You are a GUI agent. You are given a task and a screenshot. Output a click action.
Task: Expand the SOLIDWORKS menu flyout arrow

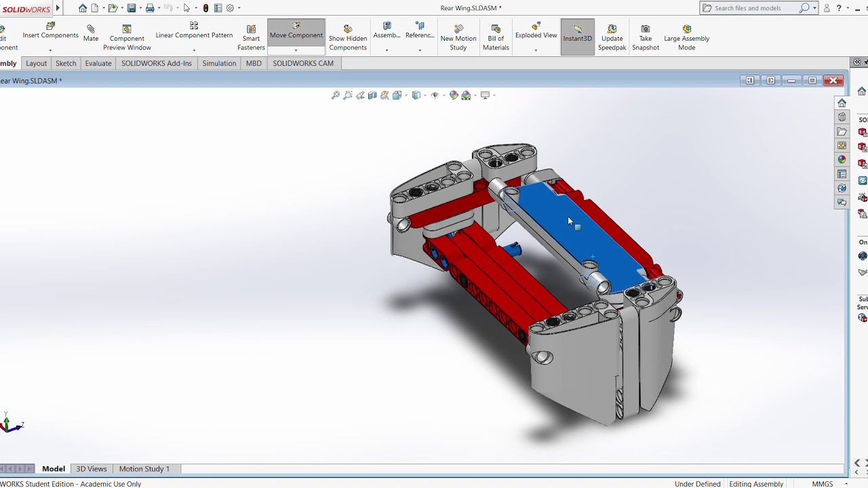click(58, 8)
